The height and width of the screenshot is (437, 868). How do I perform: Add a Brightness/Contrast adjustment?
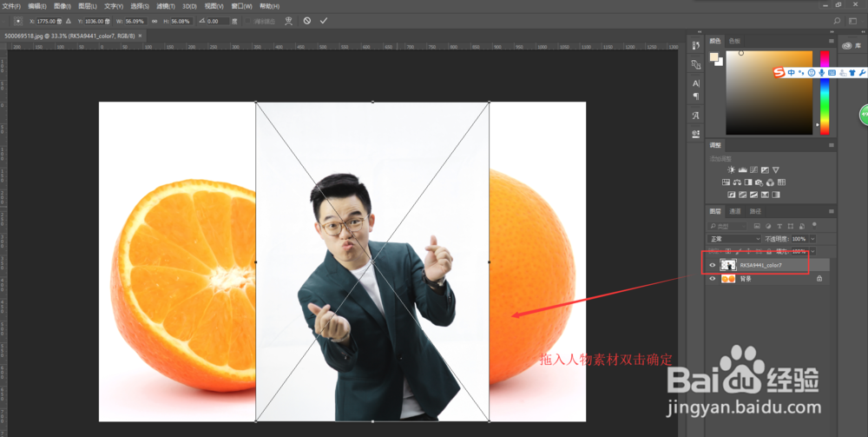click(x=732, y=170)
